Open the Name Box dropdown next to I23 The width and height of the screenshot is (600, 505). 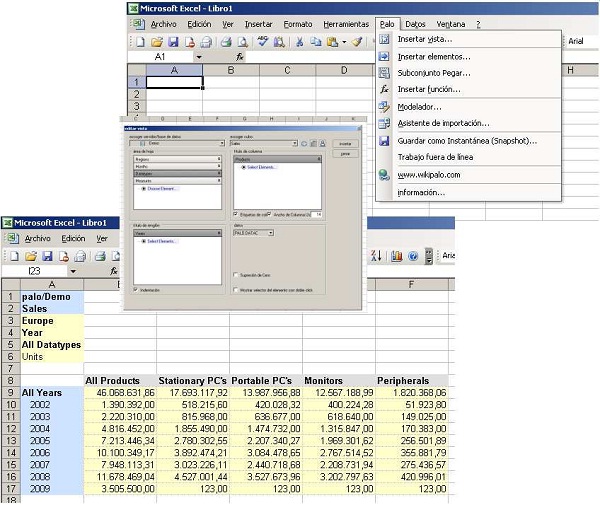[x=73, y=272]
